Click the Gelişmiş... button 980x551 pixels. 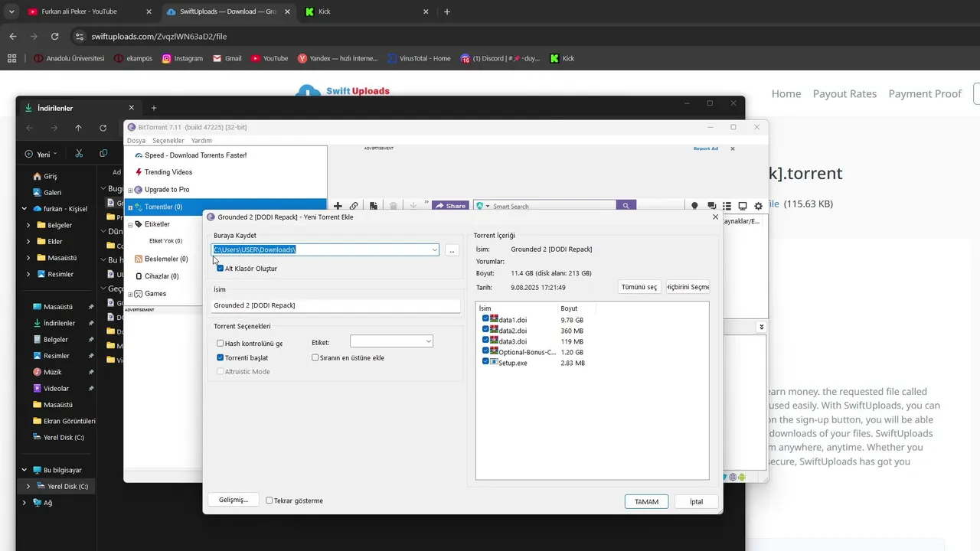point(234,500)
